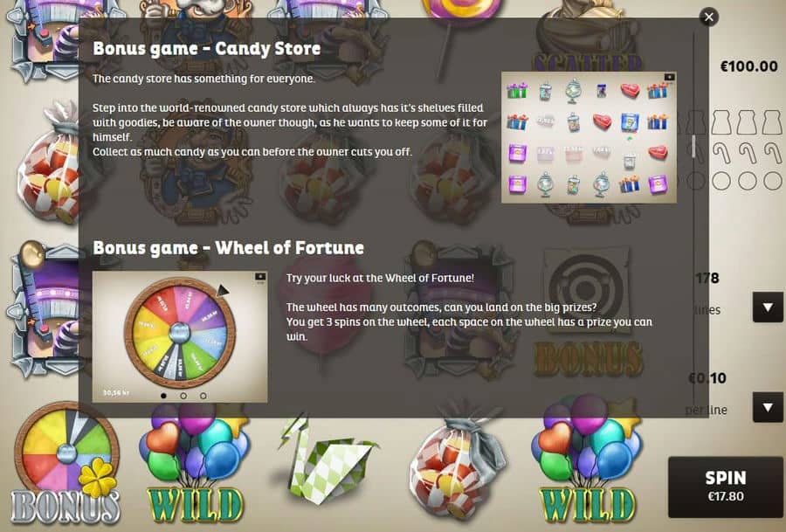
Task: Open the bet per line dropdown arrow
Action: [768, 407]
